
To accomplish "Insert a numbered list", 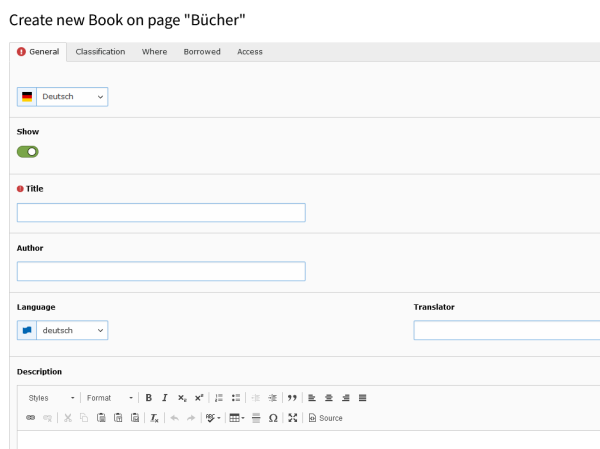I will coord(219,398).
